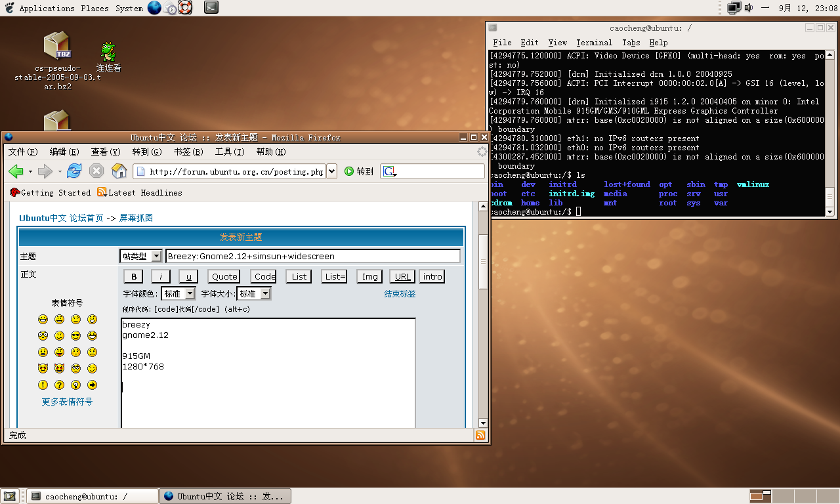This screenshot has height=504, width=840.
Task: Go to the Ubuntu中文 论坛首页 link
Action: pos(61,218)
